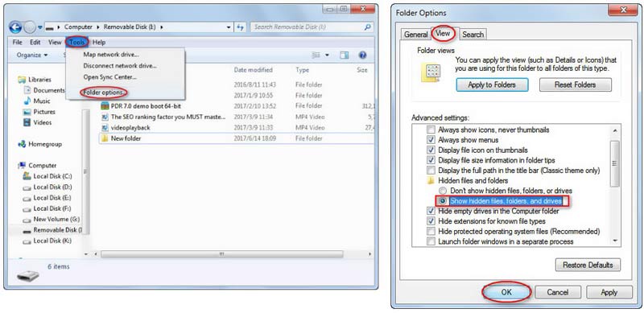Open the View menu in Explorer

55,43
